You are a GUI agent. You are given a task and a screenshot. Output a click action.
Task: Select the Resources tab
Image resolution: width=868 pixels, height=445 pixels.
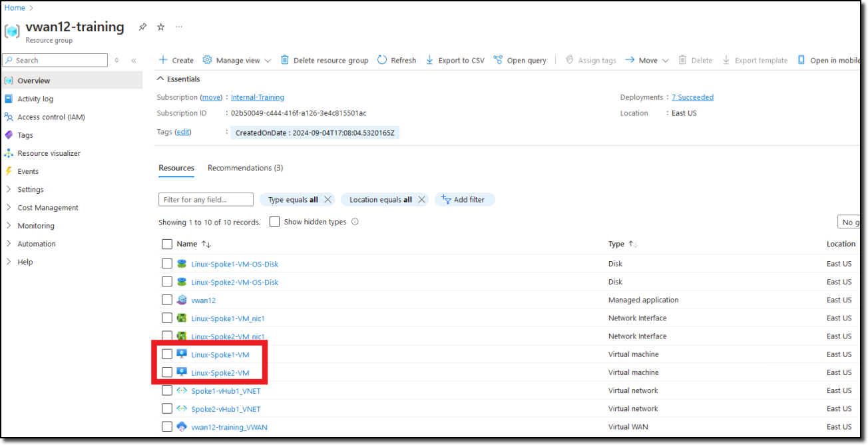coord(176,168)
